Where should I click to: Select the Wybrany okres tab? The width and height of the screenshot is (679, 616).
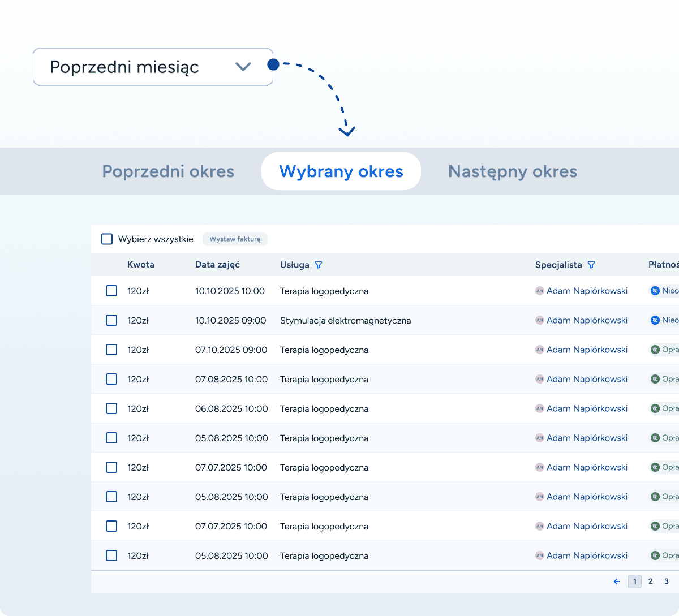tap(341, 171)
